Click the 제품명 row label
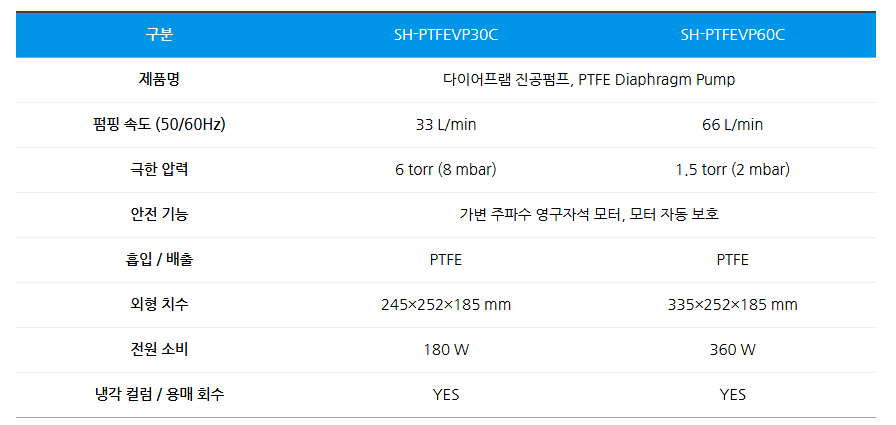 coord(159,80)
